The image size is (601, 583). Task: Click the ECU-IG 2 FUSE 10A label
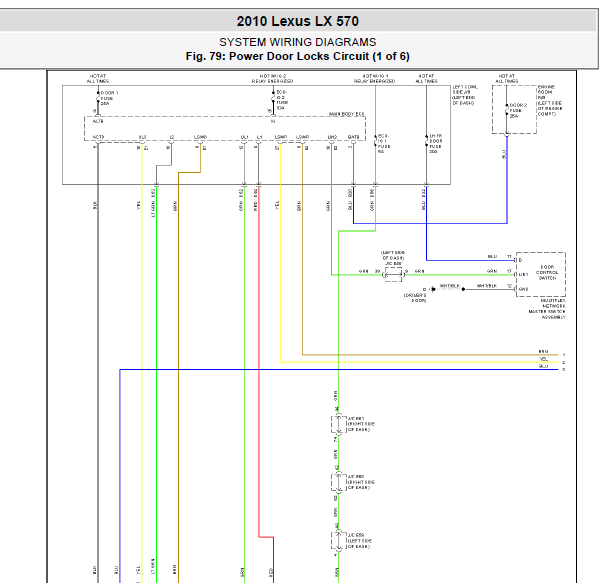pyautogui.click(x=282, y=100)
